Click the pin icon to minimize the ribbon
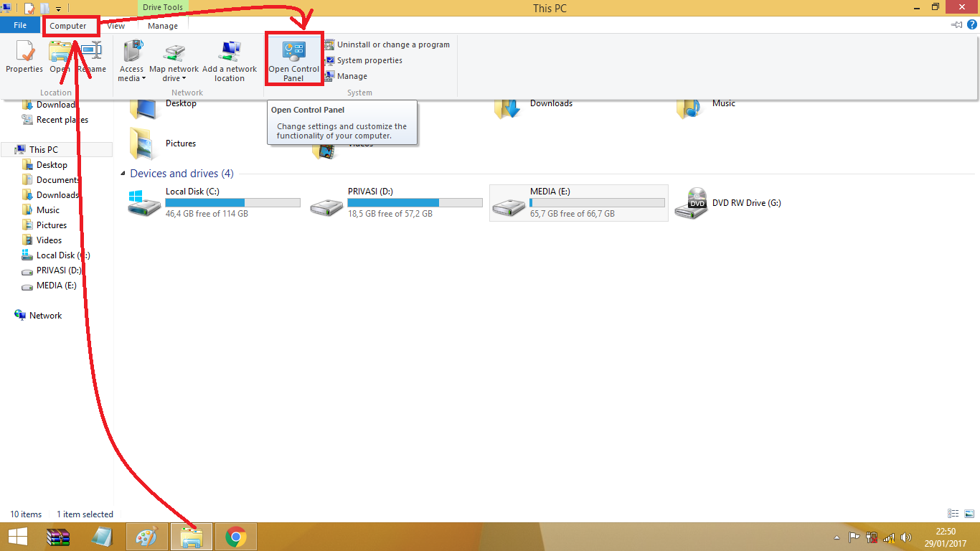 (x=956, y=24)
